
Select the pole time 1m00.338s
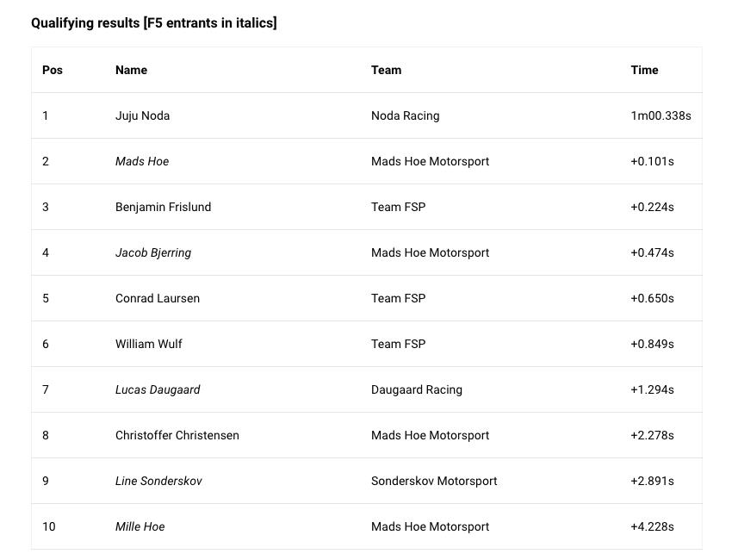(661, 115)
